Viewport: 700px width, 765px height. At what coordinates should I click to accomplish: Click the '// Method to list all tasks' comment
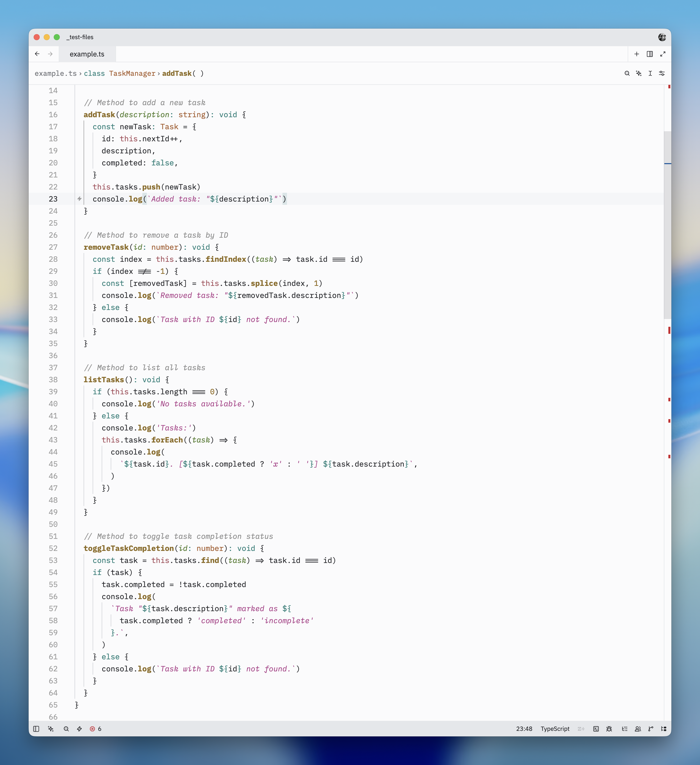point(145,367)
